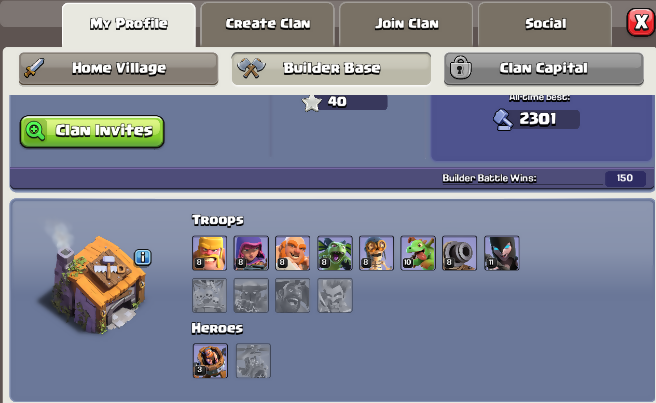
Task: Open the My Profile tab
Action: pos(129,24)
